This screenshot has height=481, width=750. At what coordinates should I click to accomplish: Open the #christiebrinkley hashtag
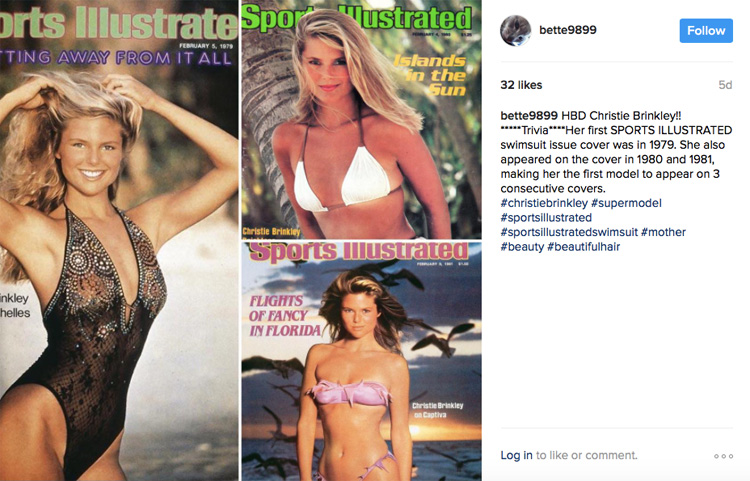coord(544,203)
